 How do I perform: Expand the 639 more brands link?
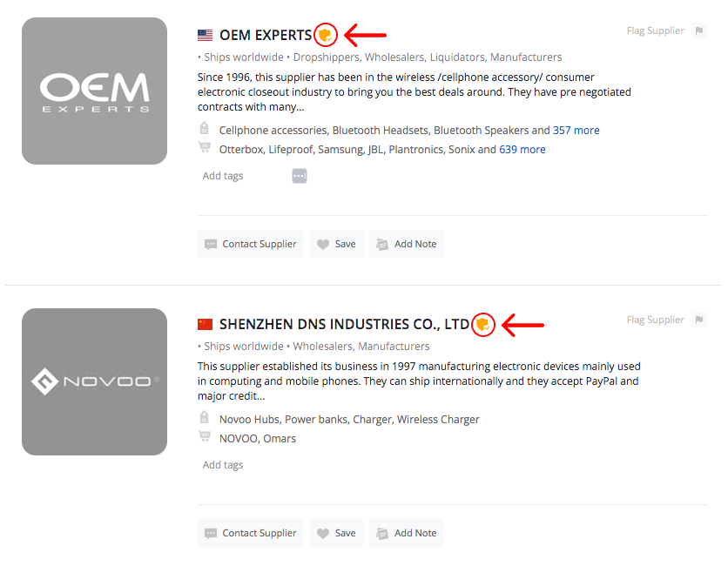click(522, 150)
